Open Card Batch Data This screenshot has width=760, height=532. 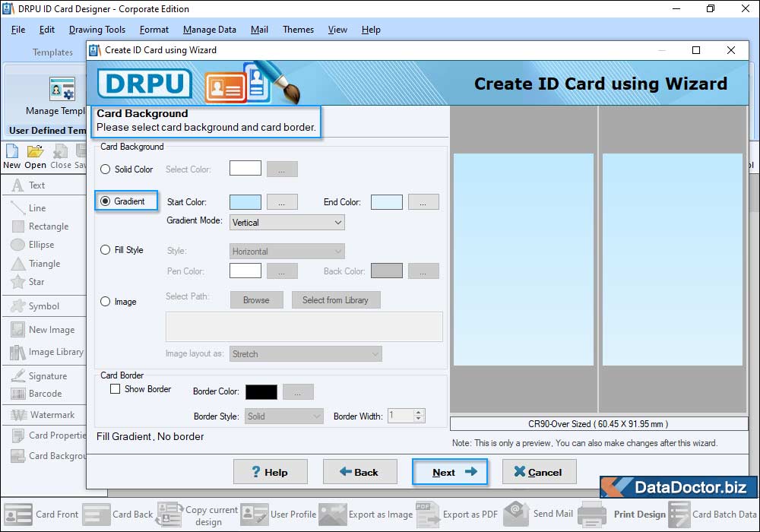tap(713, 514)
